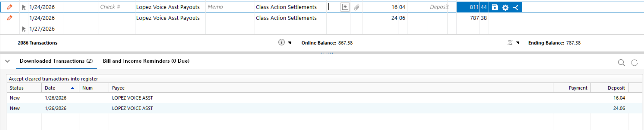Click the Online Balance info icon
The image size is (644, 130).
pos(281,42)
